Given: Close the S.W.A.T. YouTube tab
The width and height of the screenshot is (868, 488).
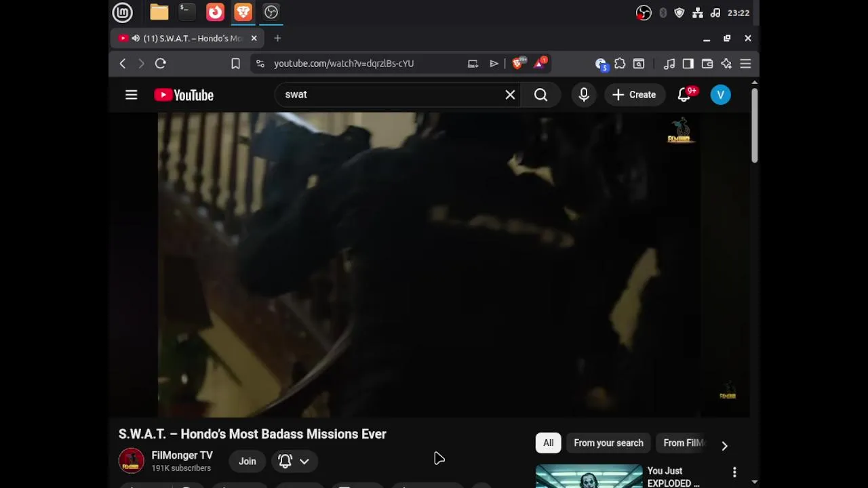Looking at the screenshot, I should pyautogui.click(x=254, y=39).
